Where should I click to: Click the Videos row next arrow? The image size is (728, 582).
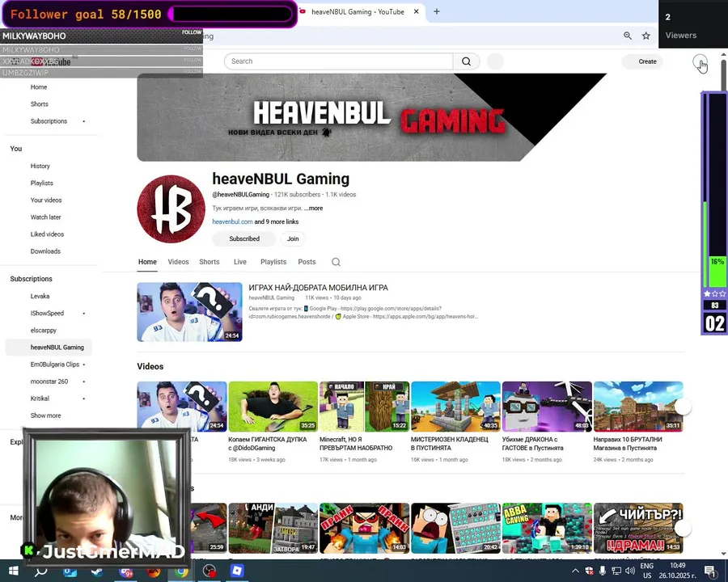tap(683, 407)
